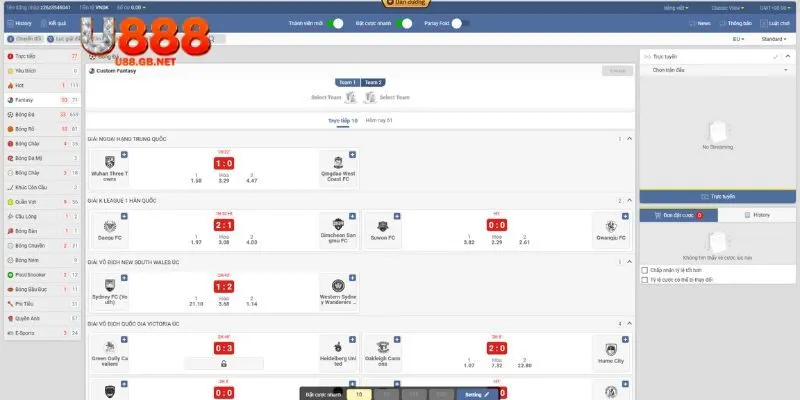
Task: Open the Quần Vợt tennis category
Action: (x=42, y=202)
